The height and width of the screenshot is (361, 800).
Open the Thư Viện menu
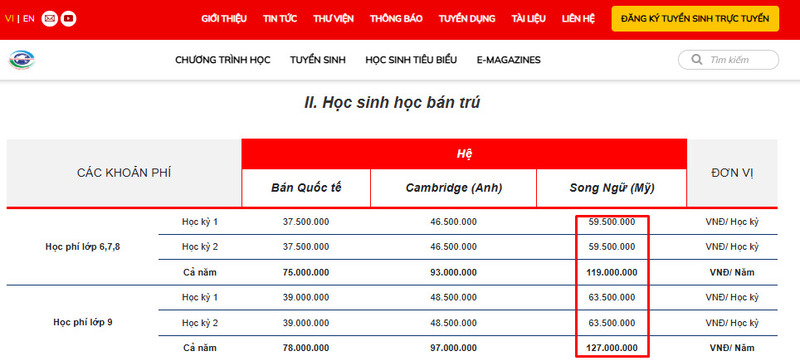pos(333,19)
